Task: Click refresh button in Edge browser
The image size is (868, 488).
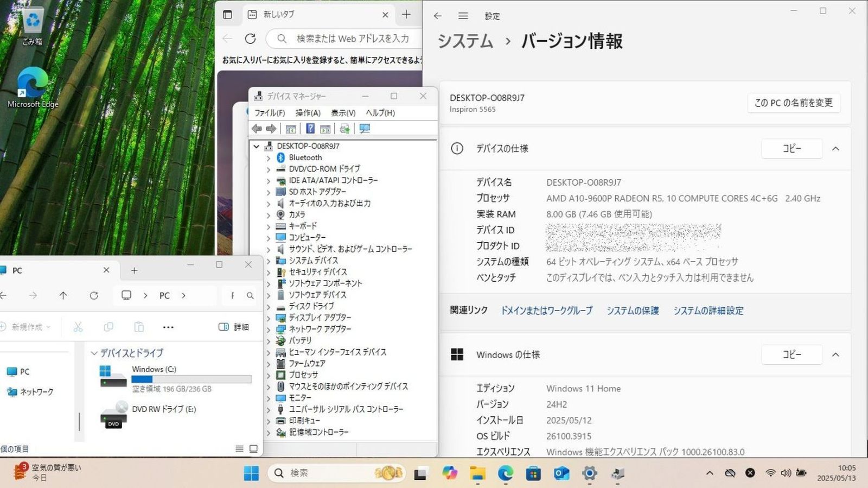Action: (x=250, y=39)
